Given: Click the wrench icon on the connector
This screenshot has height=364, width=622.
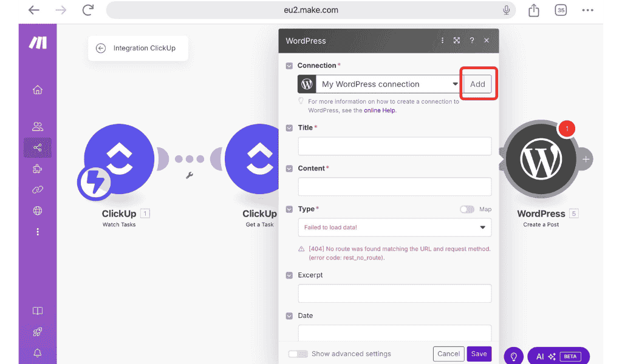Looking at the screenshot, I should coord(190,175).
